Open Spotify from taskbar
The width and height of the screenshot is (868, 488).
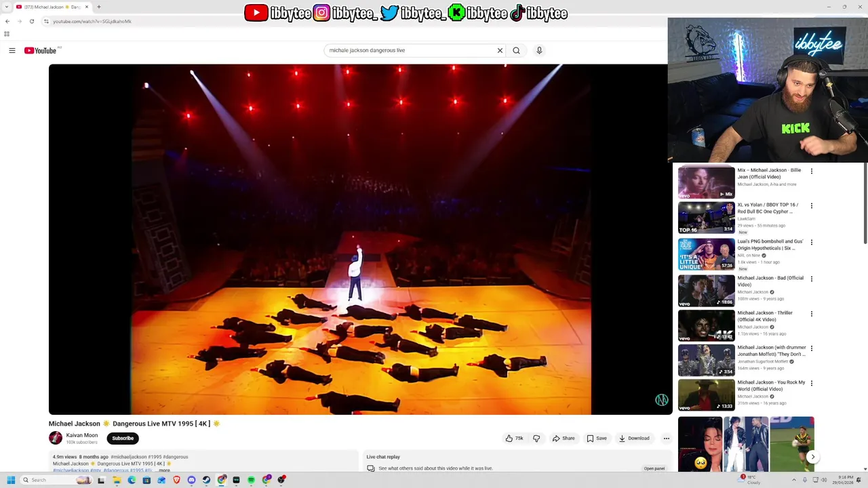point(251,480)
